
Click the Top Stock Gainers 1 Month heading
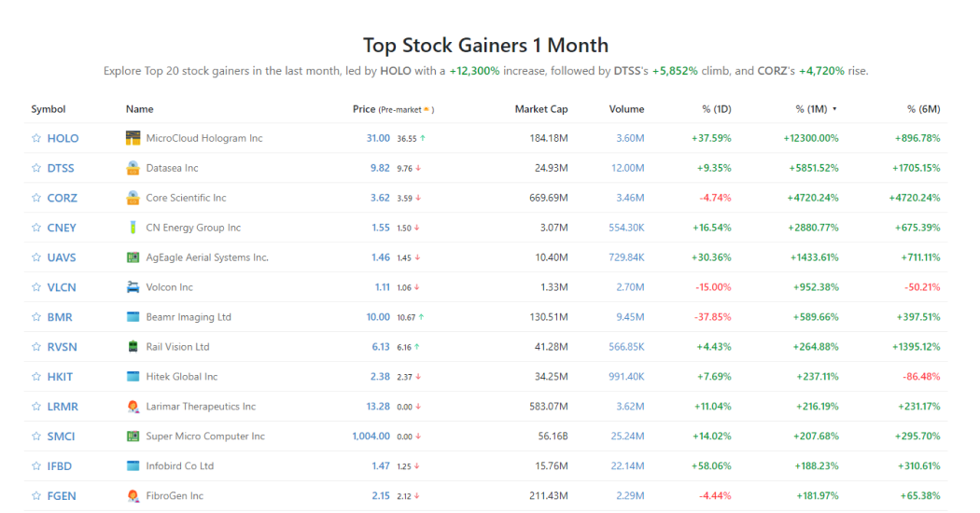click(x=485, y=45)
